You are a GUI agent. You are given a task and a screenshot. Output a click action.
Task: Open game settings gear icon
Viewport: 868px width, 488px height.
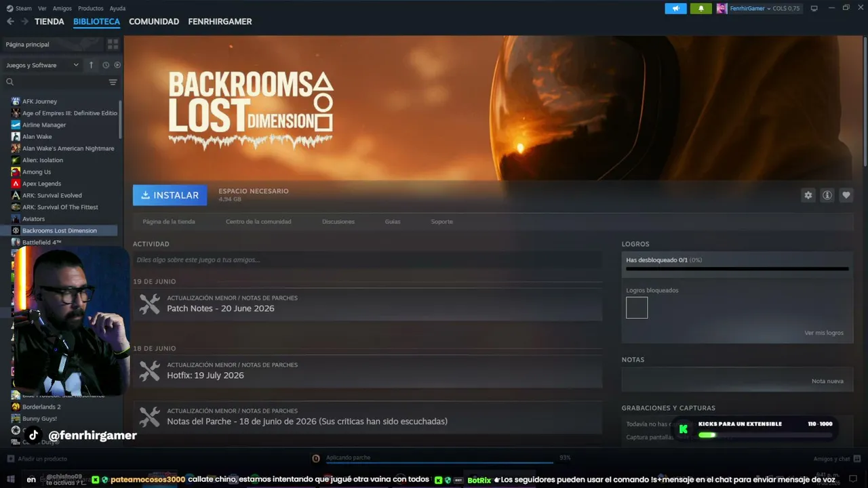coord(808,195)
